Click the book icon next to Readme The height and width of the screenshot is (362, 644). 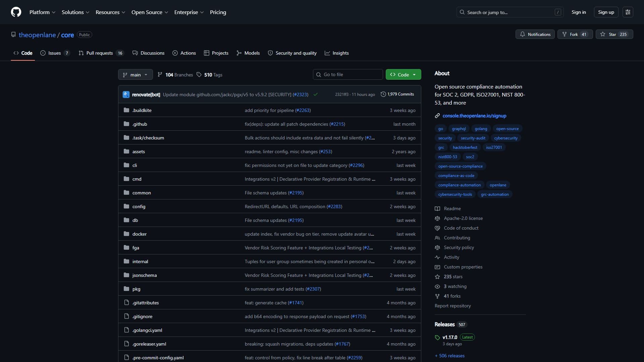point(437,208)
